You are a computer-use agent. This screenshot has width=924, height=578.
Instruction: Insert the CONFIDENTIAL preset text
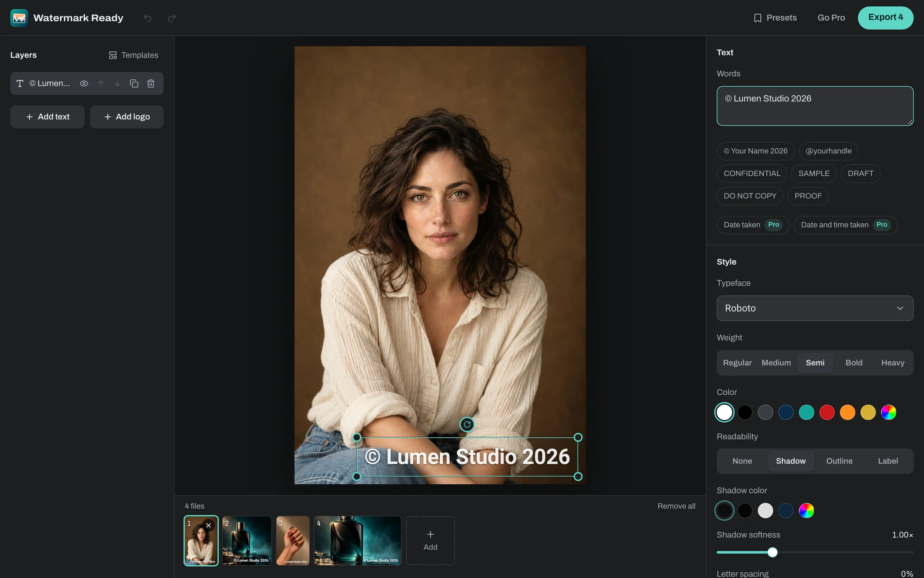coord(752,173)
